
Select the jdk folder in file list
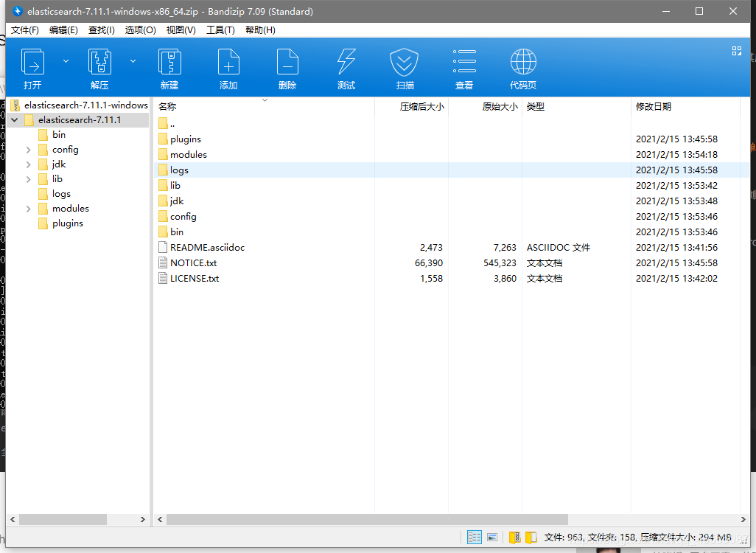(x=171, y=201)
